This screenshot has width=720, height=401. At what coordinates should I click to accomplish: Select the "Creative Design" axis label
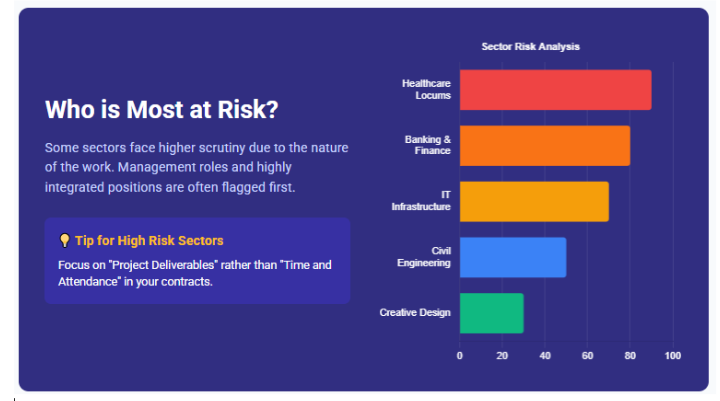tap(415, 313)
